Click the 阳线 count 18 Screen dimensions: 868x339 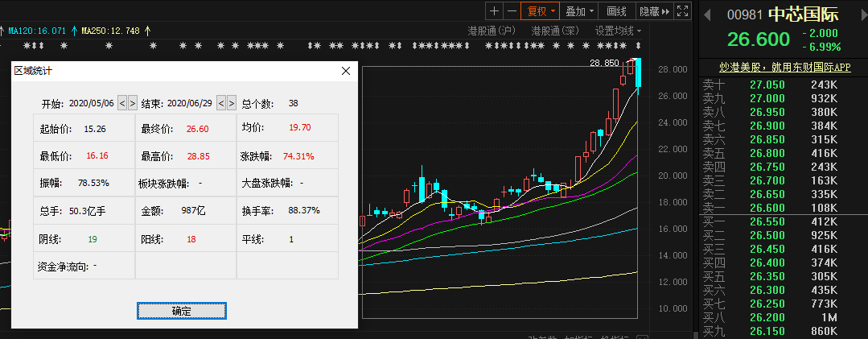(191, 240)
